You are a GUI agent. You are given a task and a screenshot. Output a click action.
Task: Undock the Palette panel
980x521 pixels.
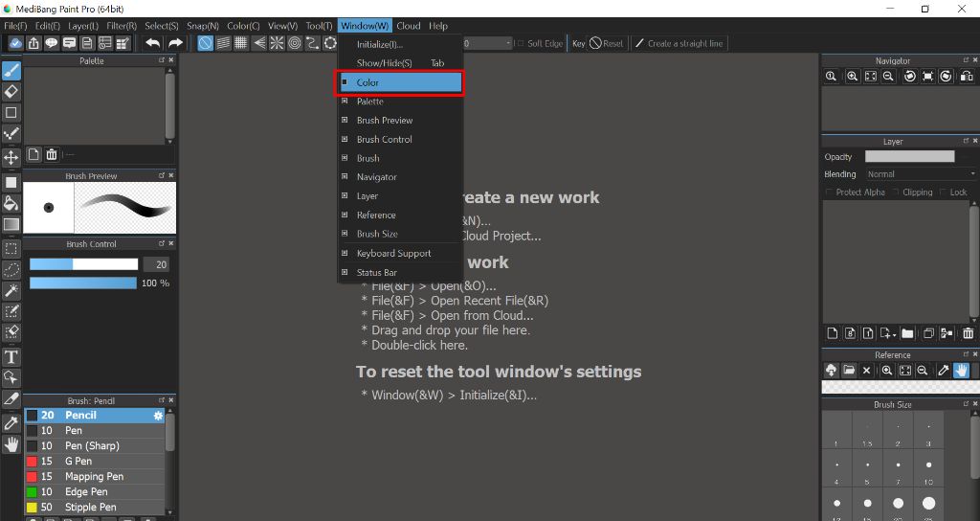(161, 60)
